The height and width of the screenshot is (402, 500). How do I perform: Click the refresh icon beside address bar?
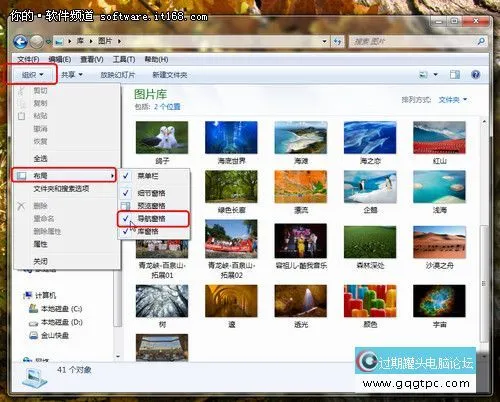click(x=337, y=42)
